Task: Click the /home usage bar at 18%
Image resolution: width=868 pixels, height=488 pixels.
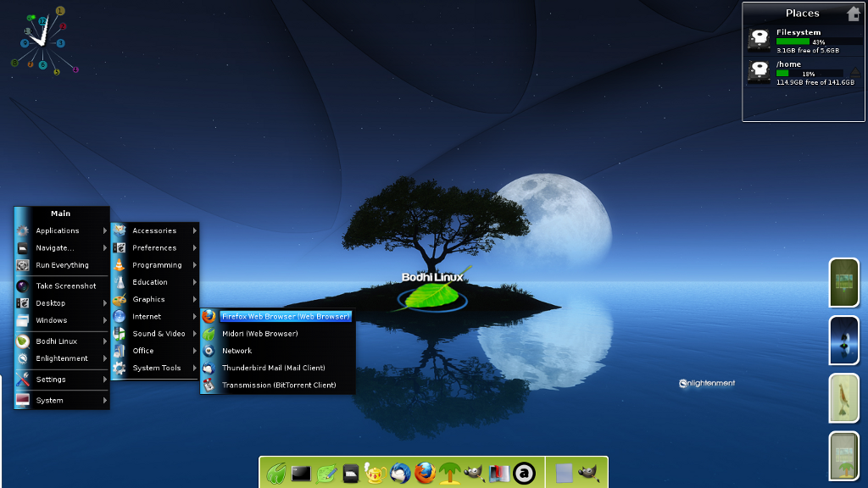Action: (810, 73)
